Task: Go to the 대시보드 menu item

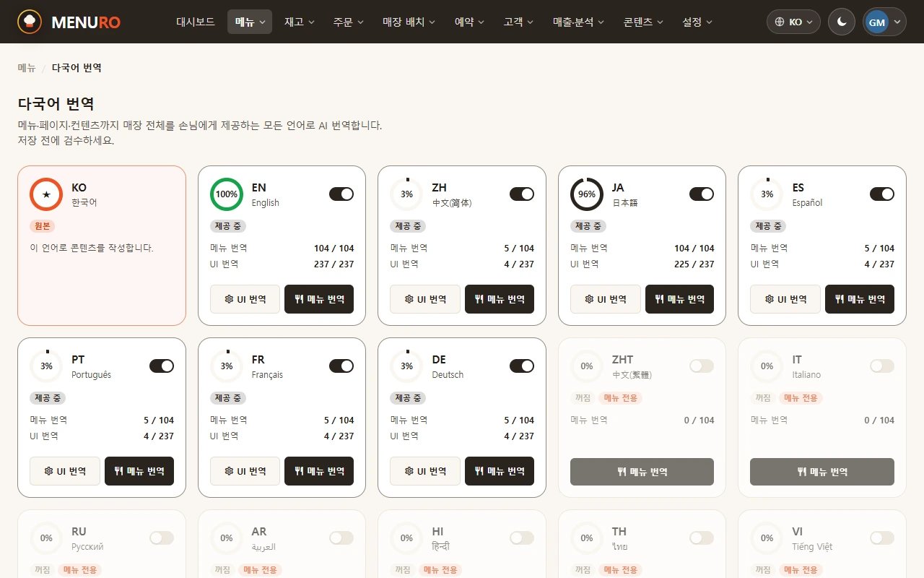Action: tap(196, 22)
